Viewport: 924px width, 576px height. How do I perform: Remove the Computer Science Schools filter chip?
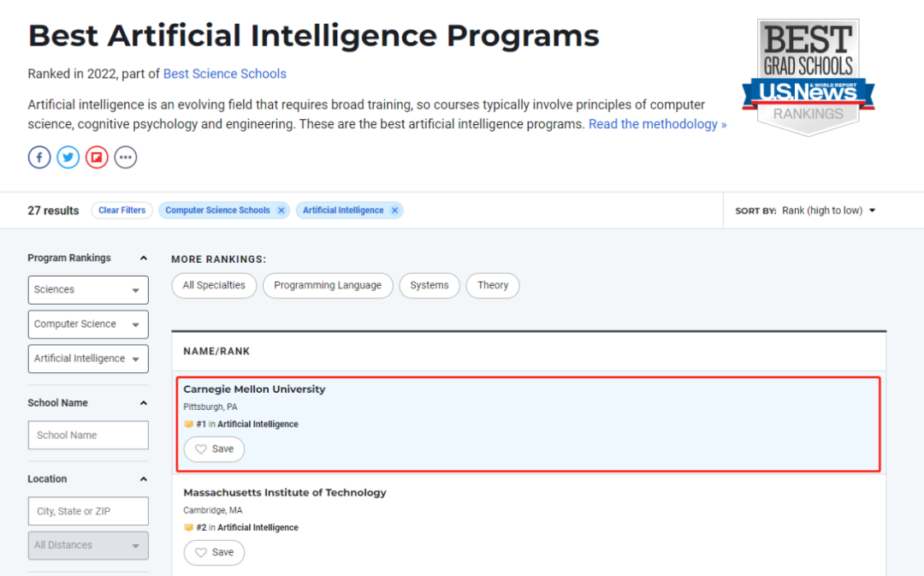pos(281,211)
